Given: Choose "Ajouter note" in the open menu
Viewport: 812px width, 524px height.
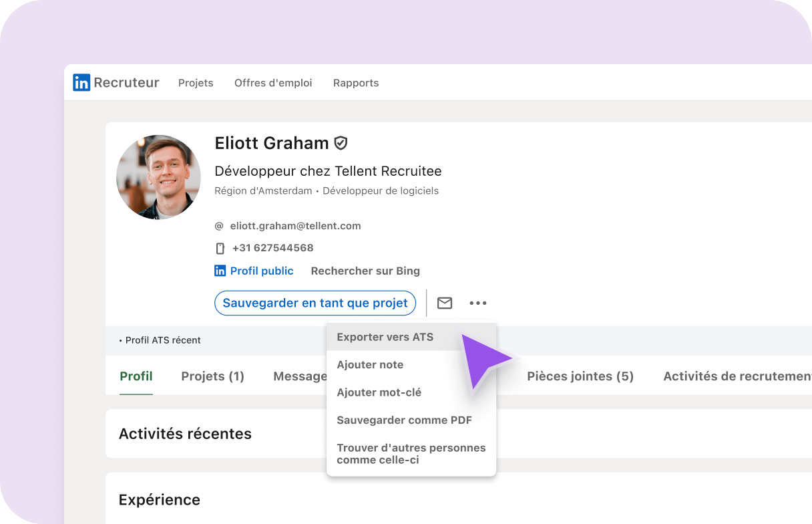Looking at the screenshot, I should point(370,365).
